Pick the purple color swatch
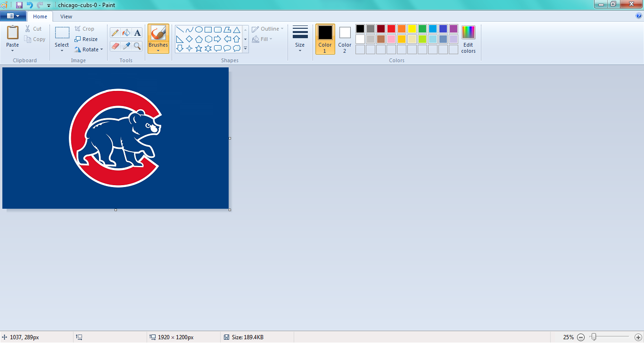 pyautogui.click(x=454, y=29)
